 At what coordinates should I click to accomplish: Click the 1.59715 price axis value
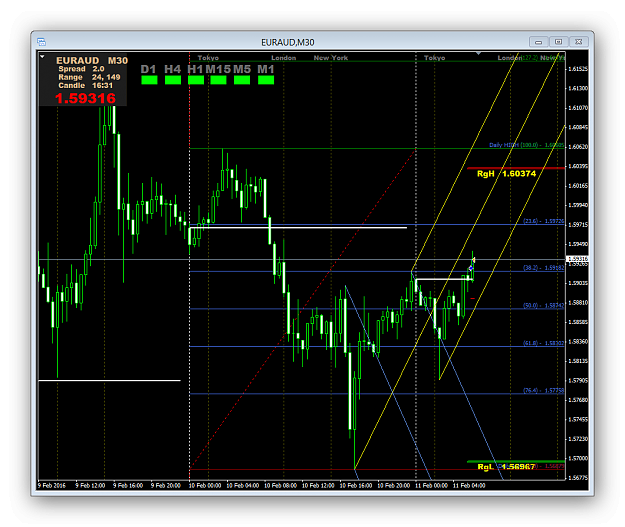[578, 225]
